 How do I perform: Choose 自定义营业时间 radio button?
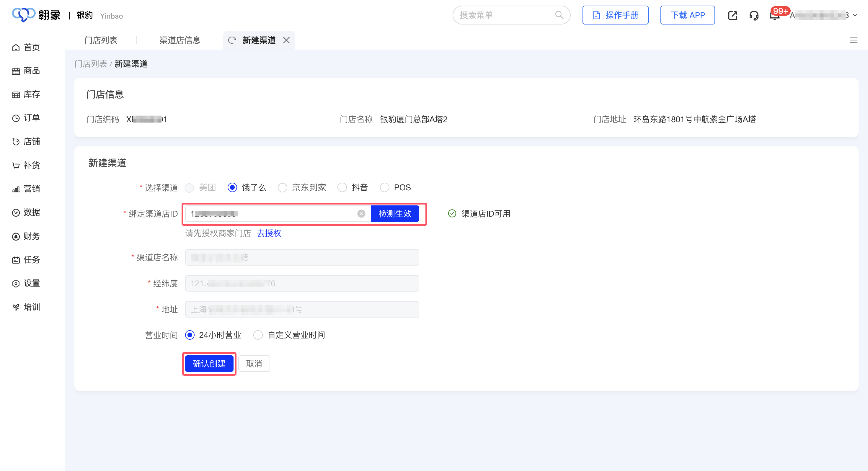(x=258, y=335)
